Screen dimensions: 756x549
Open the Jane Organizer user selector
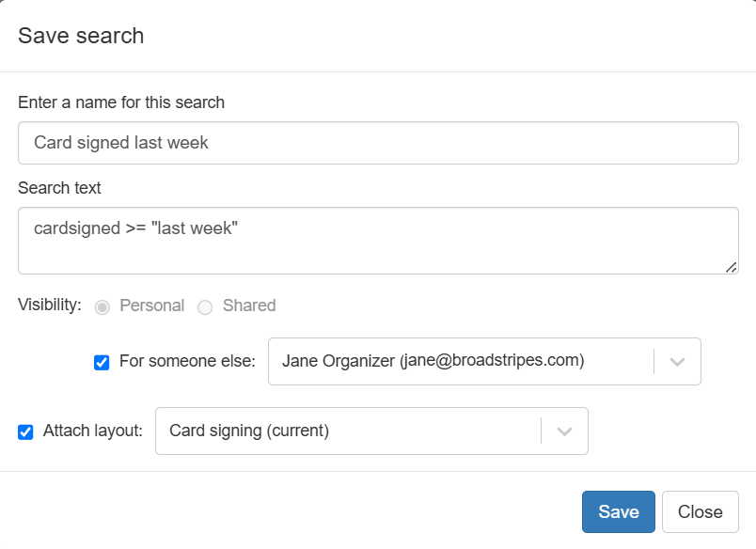tap(484, 362)
